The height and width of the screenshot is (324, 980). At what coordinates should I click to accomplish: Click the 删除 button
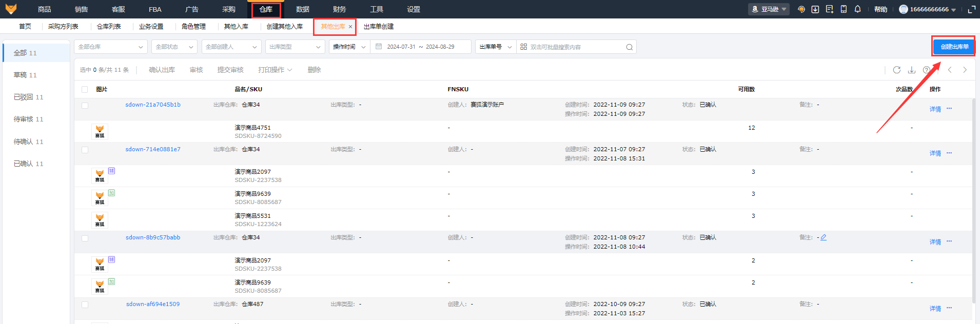click(314, 70)
